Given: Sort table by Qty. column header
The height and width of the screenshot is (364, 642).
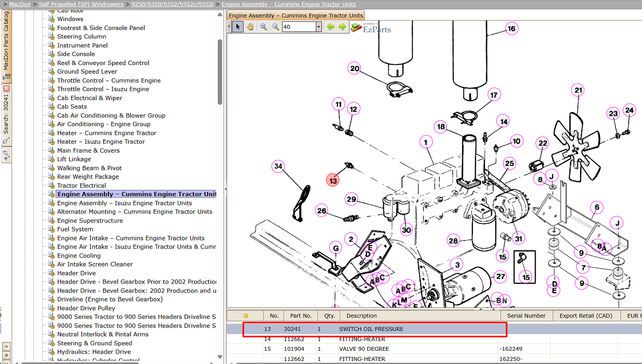Looking at the screenshot, I should (x=330, y=316).
